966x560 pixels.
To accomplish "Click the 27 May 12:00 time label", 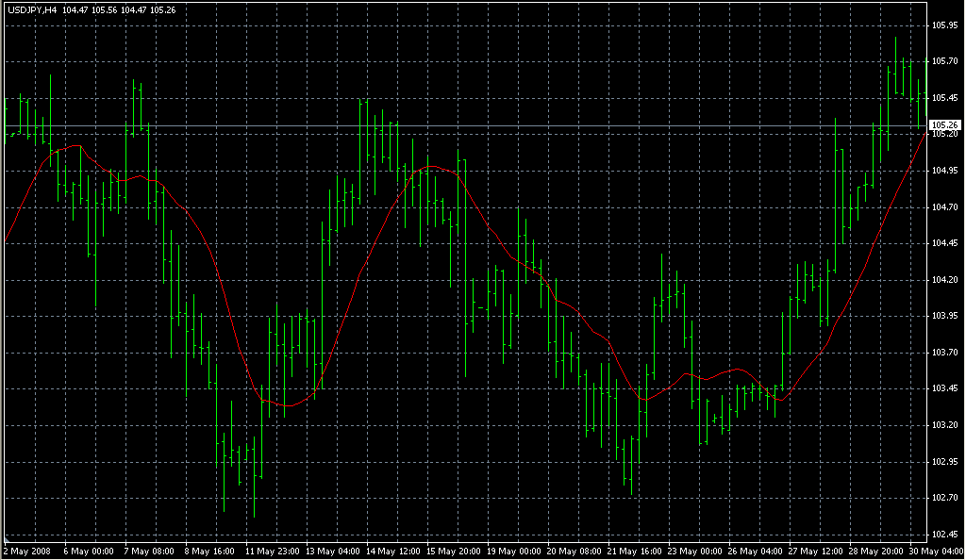I will pyautogui.click(x=814, y=552).
